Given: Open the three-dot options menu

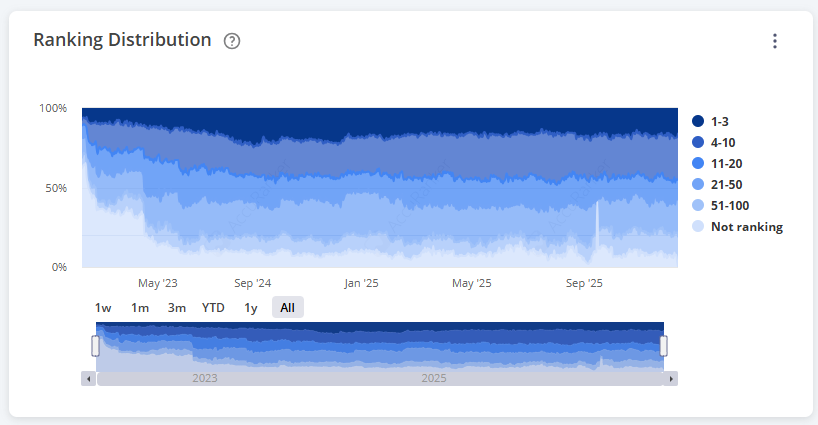Looking at the screenshot, I should point(774,41).
